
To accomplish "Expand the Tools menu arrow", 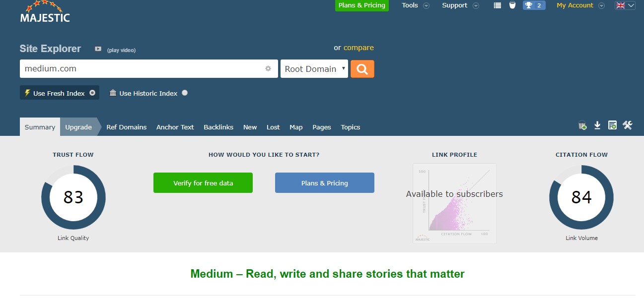I will coord(426,6).
